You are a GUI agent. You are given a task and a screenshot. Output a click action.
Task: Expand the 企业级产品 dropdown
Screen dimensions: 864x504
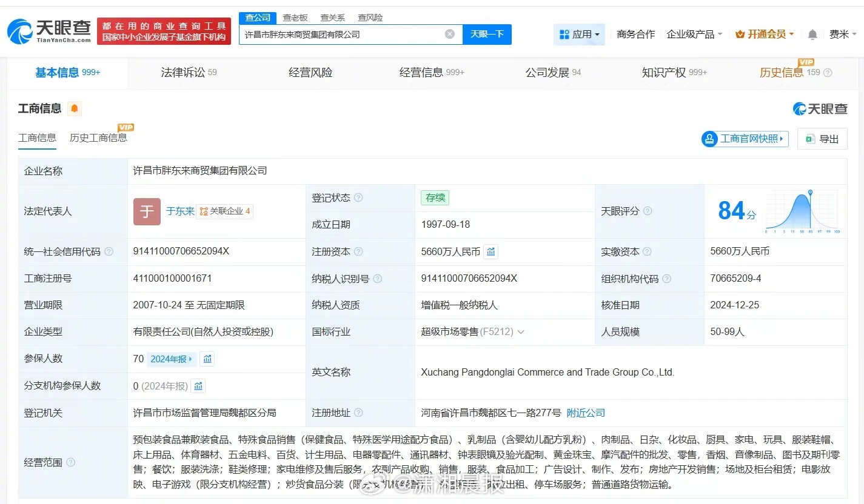694,35
